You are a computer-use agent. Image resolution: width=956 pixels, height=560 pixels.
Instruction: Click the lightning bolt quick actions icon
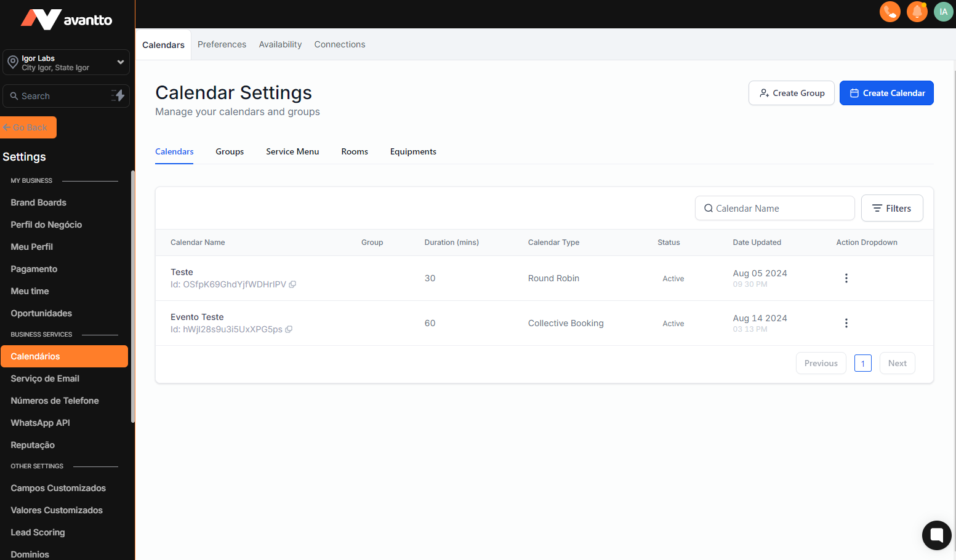tap(118, 95)
